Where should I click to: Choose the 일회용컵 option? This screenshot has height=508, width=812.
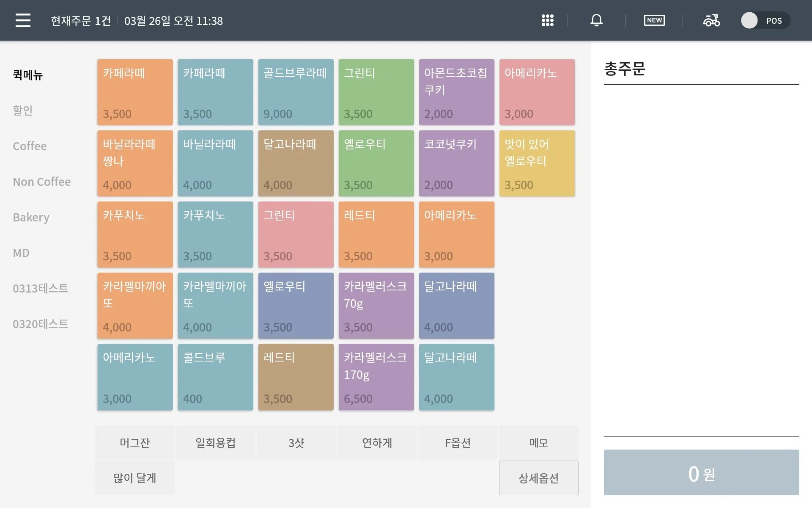pyautogui.click(x=215, y=443)
